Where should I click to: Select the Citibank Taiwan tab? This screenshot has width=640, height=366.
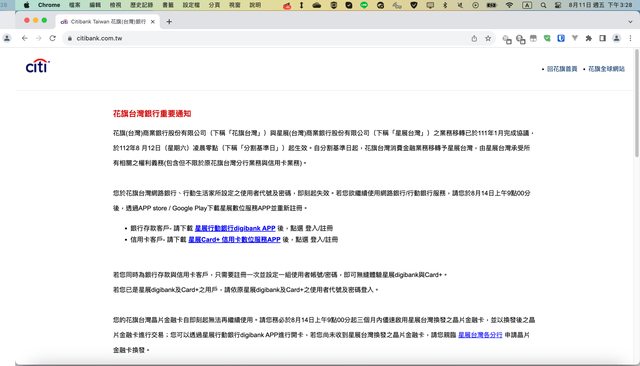click(108, 22)
